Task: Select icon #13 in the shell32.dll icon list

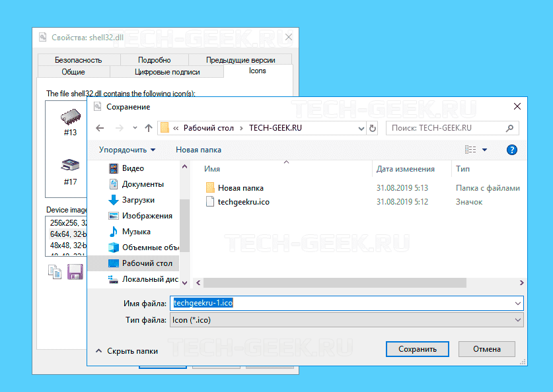Action: (70, 122)
